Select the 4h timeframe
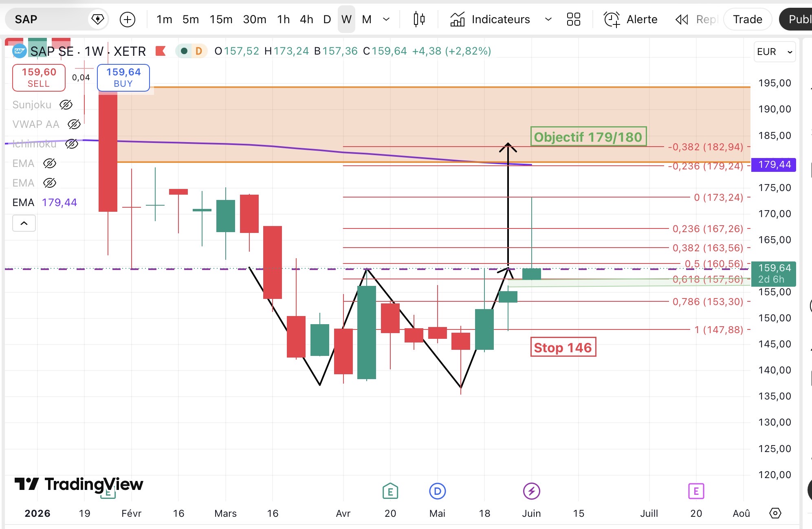The image size is (812, 529). 306,19
